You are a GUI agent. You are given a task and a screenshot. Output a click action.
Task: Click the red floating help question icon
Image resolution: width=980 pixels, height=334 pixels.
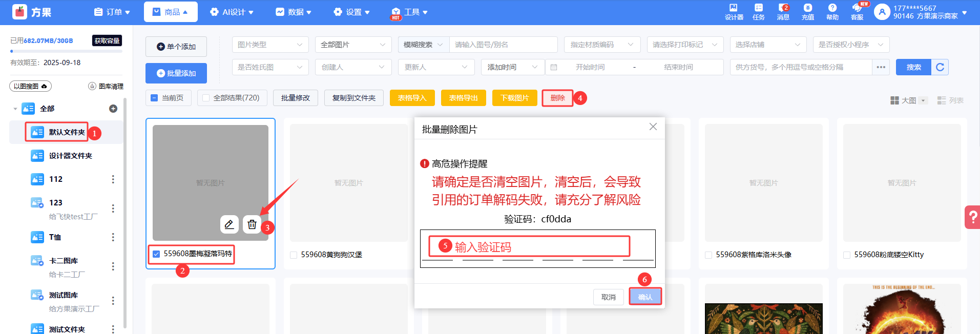click(x=972, y=217)
